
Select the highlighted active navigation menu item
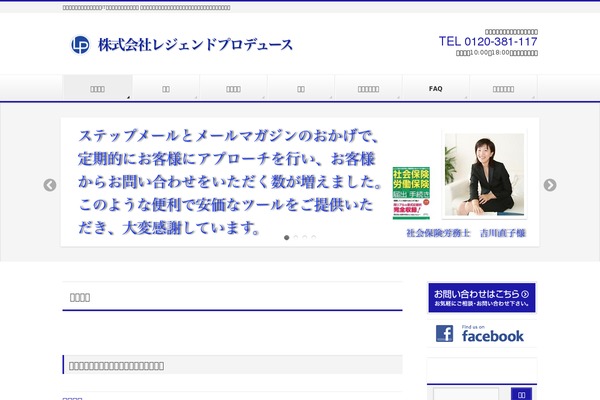pos(97,88)
